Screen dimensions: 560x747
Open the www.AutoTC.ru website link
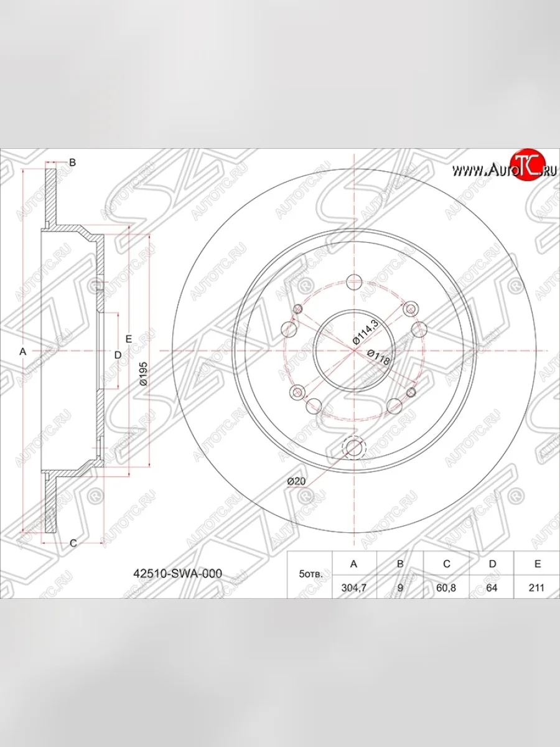(503, 170)
